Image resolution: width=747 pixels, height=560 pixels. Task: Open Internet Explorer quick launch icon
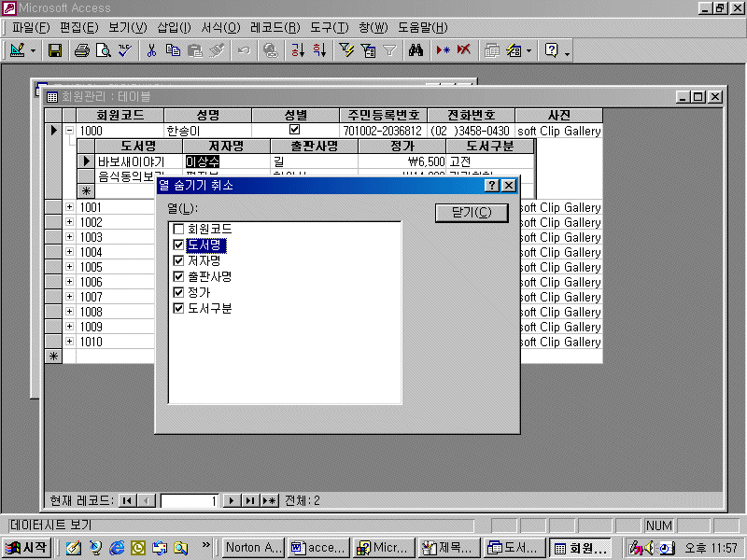(117, 548)
